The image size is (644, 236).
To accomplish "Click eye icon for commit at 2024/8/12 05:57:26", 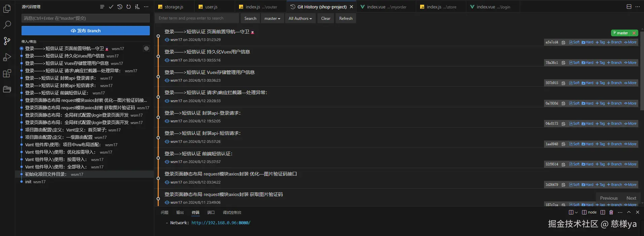I will [167, 142].
